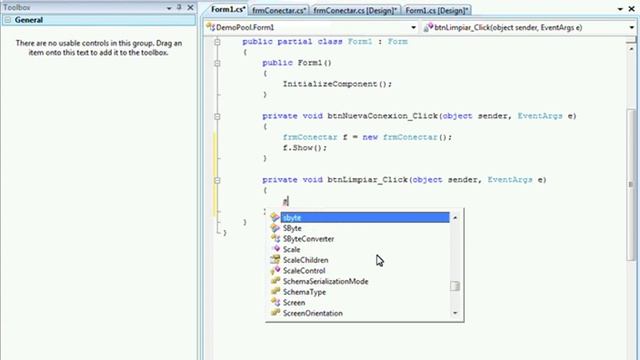Image resolution: width=640 pixels, height=360 pixels.
Task: Open the active files dropdown arrow
Action: [x=620, y=9]
